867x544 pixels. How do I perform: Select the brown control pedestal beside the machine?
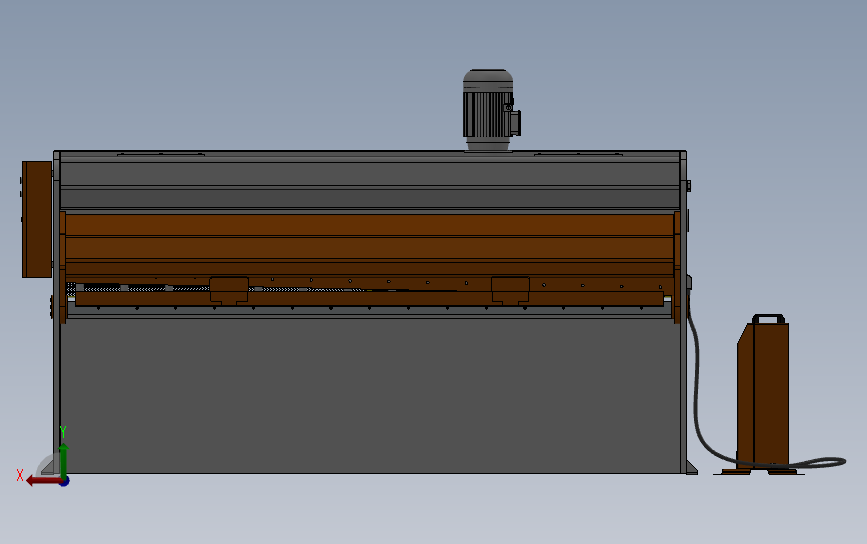(763, 397)
